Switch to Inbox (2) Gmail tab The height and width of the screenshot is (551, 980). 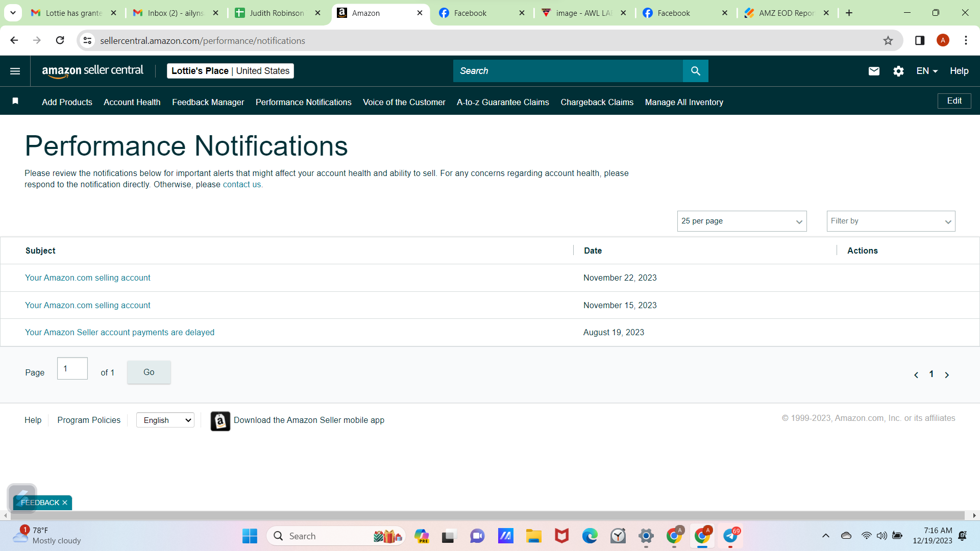tap(175, 13)
